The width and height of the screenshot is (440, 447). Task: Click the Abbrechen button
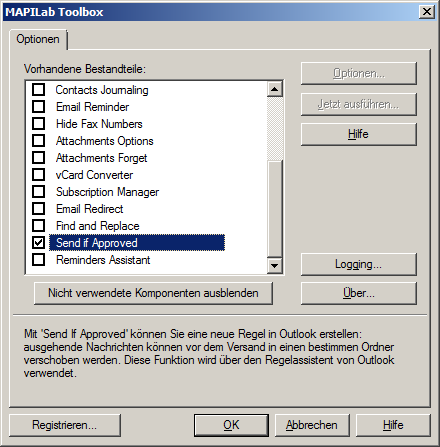[312, 425]
